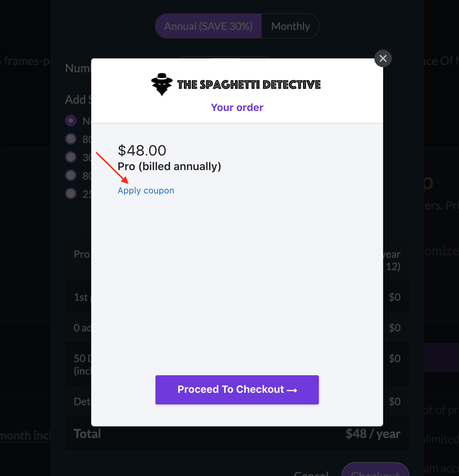The image size is (459, 476).
Task: Click the Pro row label in background table
Action: (82, 254)
